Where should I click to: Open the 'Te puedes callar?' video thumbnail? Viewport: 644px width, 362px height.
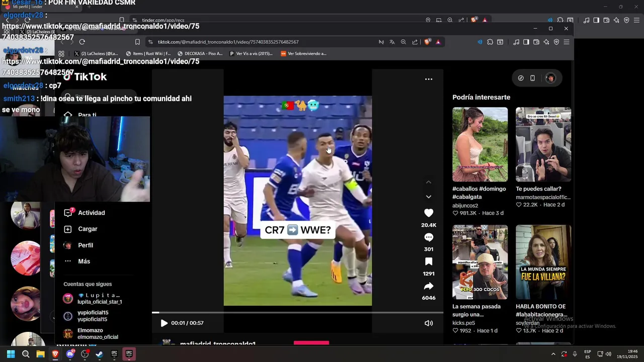tap(543, 144)
